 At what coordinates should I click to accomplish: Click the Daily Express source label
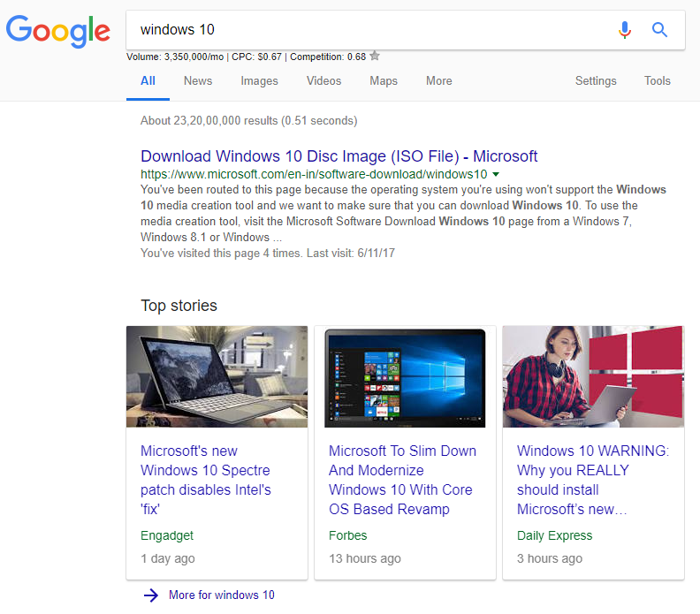pos(554,535)
